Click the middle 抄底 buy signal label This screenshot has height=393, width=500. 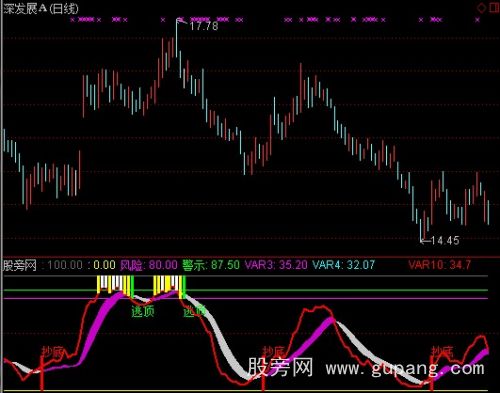273,352
